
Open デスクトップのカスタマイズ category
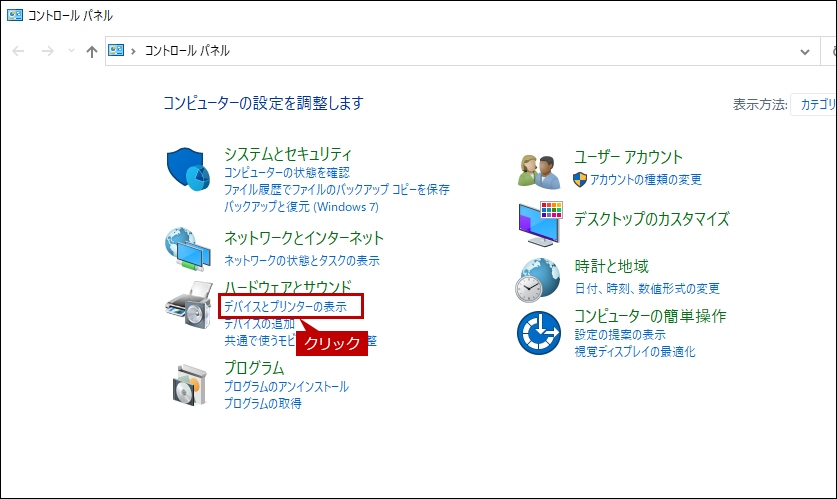(x=652, y=219)
